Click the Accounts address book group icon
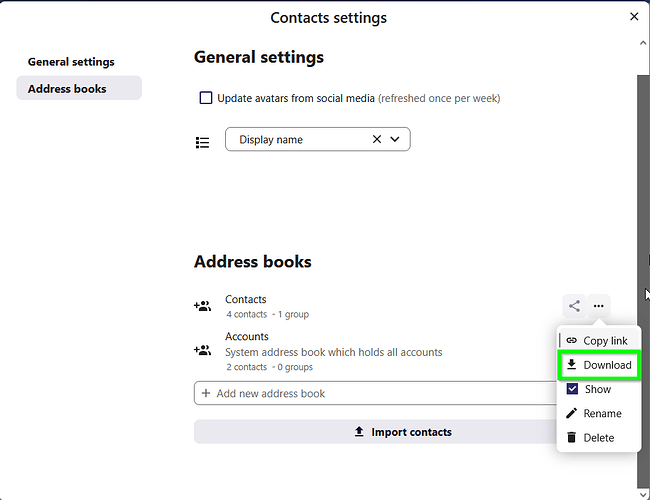The width and height of the screenshot is (650, 500). pyautogui.click(x=203, y=351)
